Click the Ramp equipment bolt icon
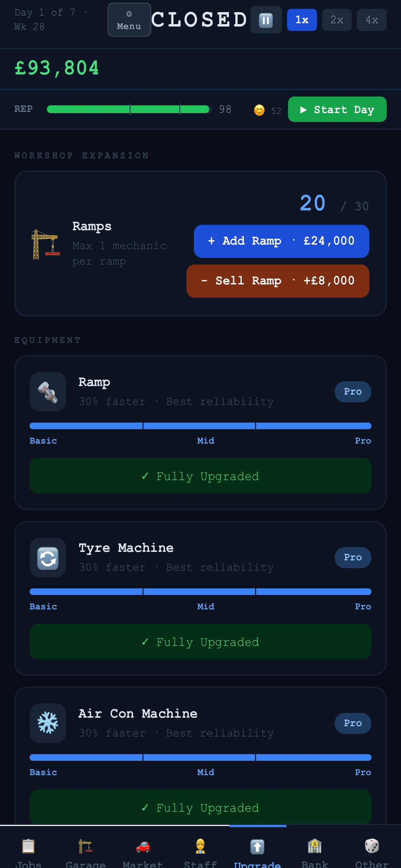This screenshot has height=868, width=401. click(48, 392)
